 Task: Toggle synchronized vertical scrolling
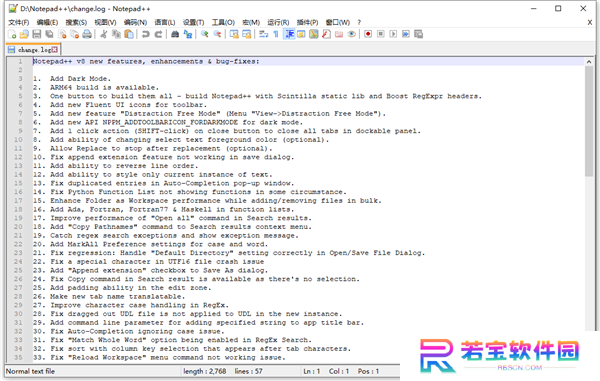pos(234,34)
